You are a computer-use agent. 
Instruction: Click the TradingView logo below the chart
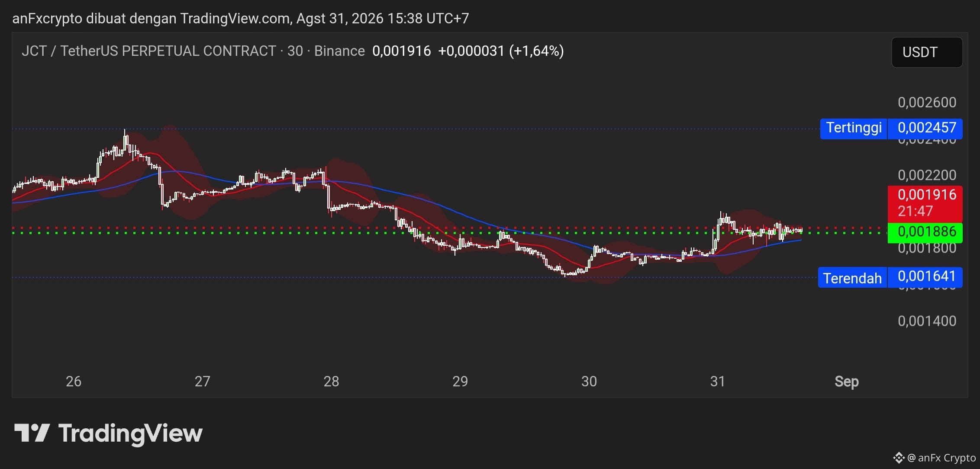(108, 434)
